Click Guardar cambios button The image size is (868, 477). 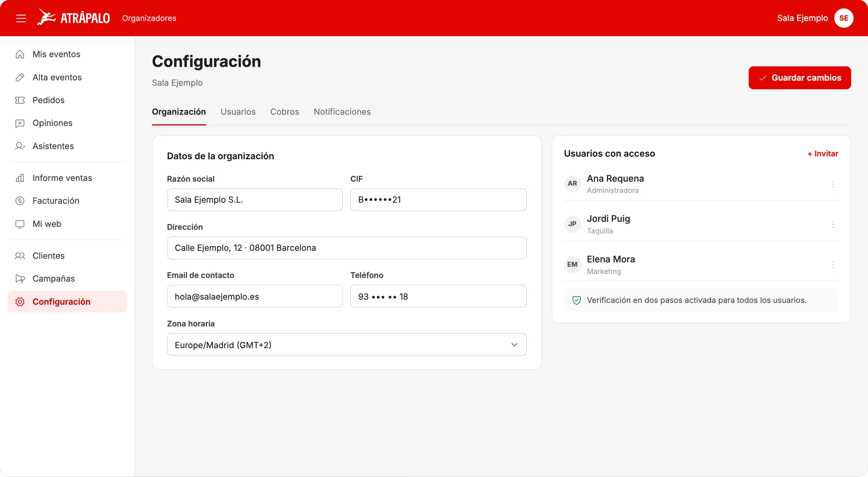(x=800, y=78)
